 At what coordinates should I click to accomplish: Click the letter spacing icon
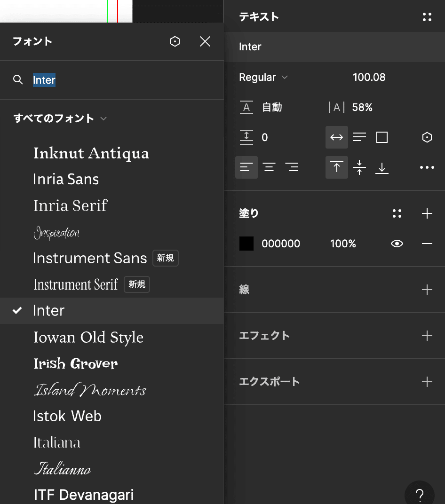pyautogui.click(x=337, y=107)
